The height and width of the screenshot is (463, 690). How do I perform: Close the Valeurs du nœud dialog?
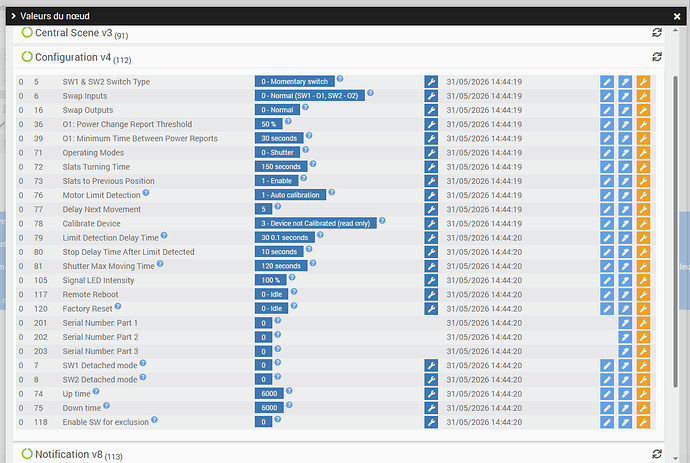point(677,16)
